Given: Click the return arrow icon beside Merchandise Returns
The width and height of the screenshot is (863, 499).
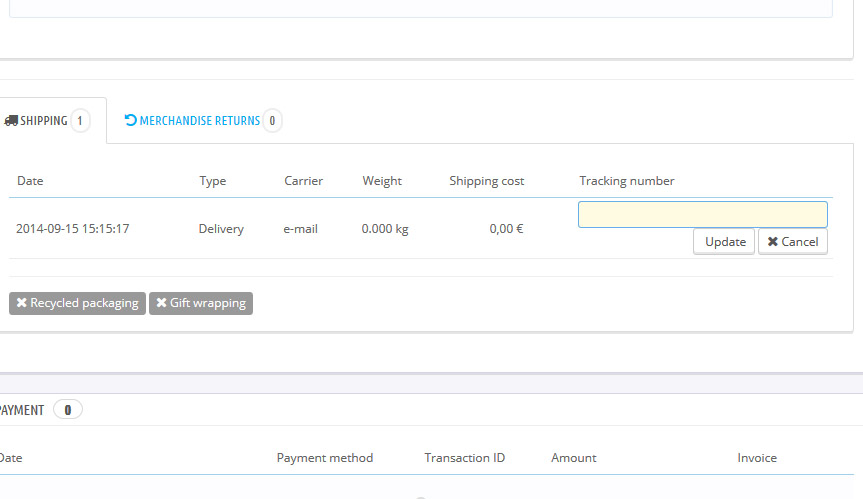Looking at the screenshot, I should [x=130, y=121].
